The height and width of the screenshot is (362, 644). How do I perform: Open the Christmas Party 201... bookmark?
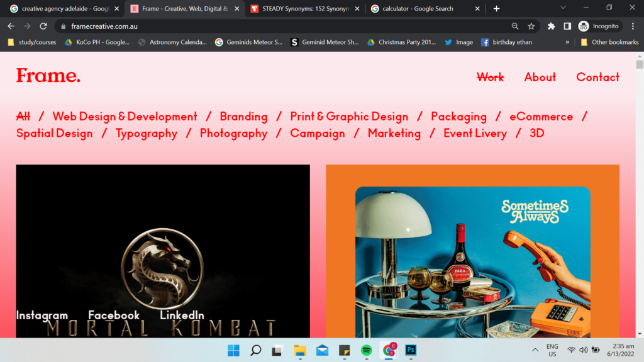pyautogui.click(x=402, y=42)
